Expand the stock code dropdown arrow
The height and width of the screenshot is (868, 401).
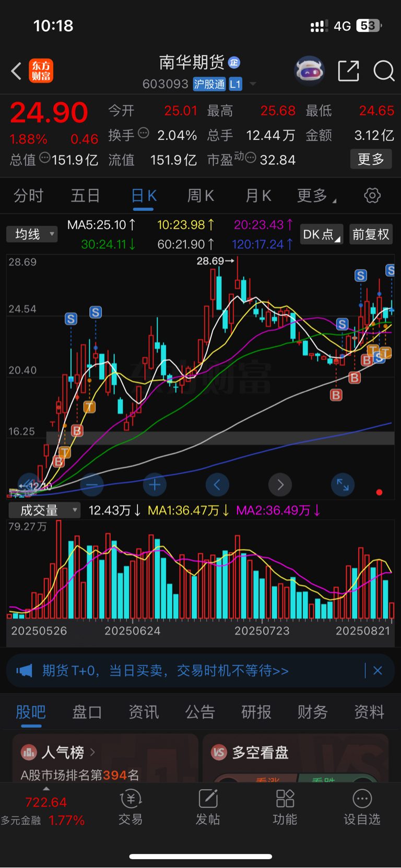pos(253,84)
